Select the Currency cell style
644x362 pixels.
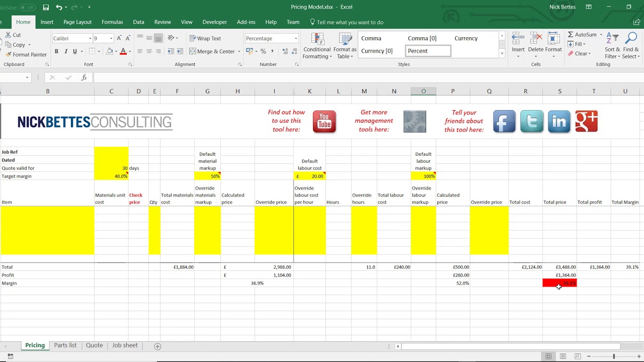pyautogui.click(x=466, y=38)
